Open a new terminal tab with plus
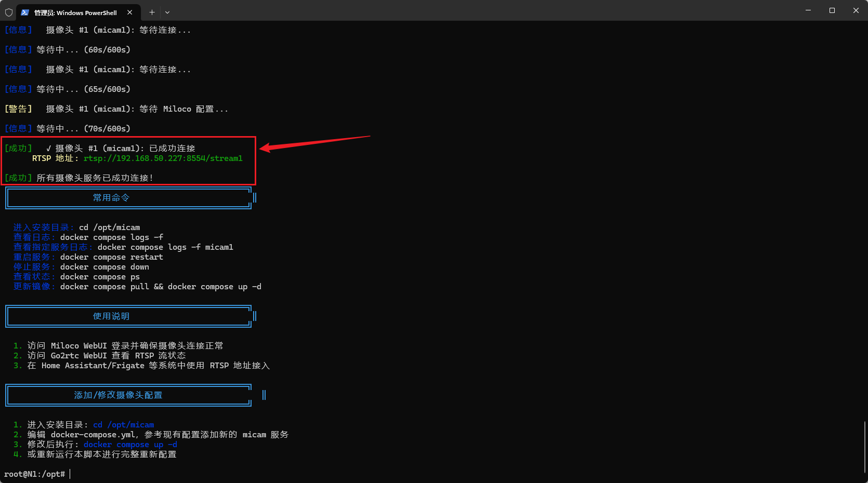Screen dimensions: 868x483 pyautogui.click(x=152, y=12)
